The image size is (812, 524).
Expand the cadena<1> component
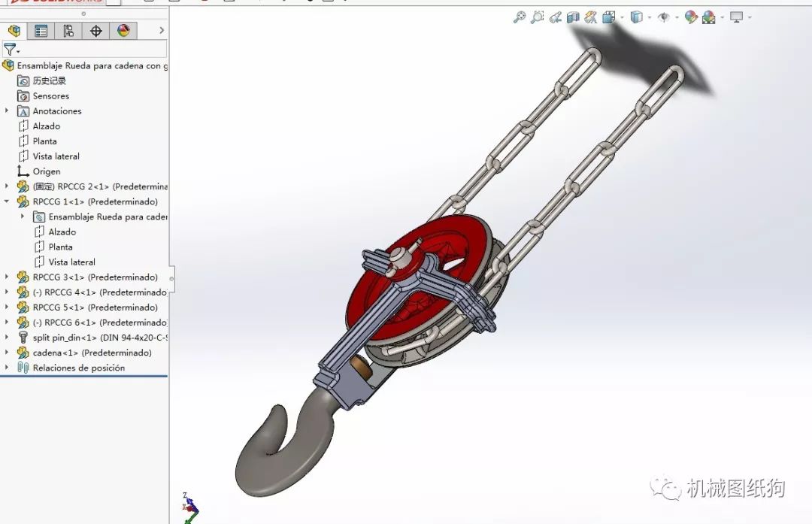point(7,352)
